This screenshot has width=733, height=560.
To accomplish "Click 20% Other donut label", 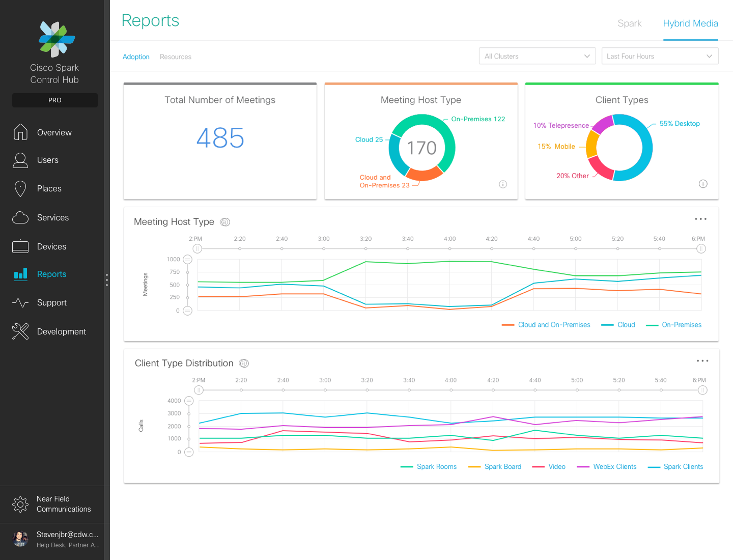I will [x=573, y=176].
